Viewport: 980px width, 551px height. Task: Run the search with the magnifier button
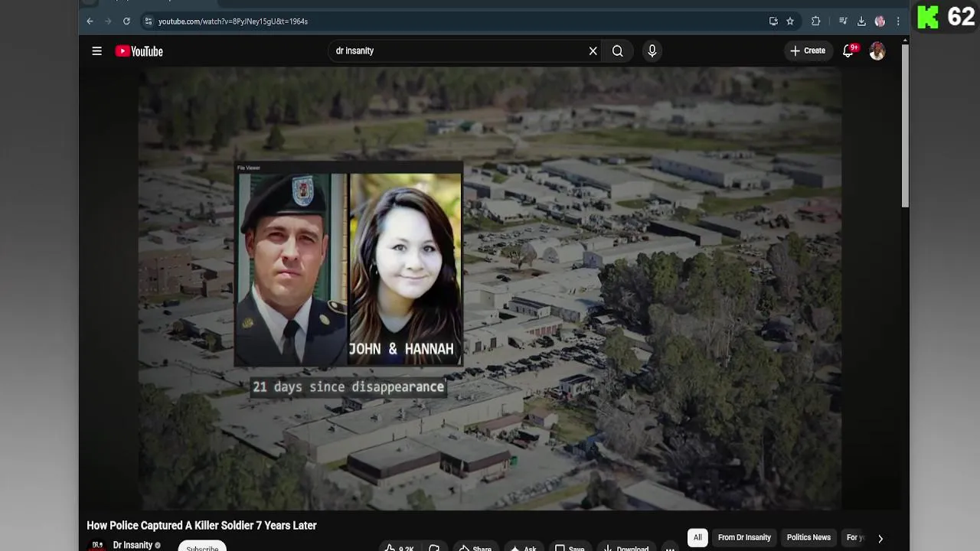(618, 51)
